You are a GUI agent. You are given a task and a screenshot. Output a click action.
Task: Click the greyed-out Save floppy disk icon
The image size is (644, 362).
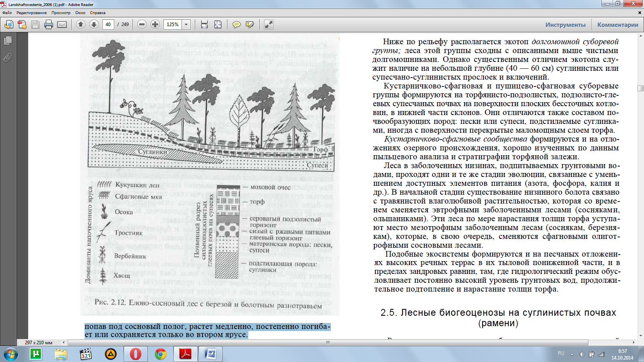tap(35, 25)
